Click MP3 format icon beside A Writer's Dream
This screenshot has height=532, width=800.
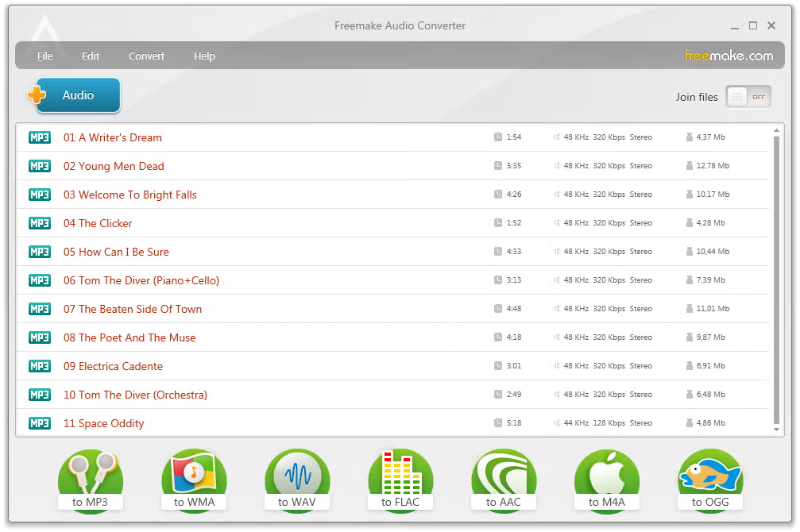(40, 137)
